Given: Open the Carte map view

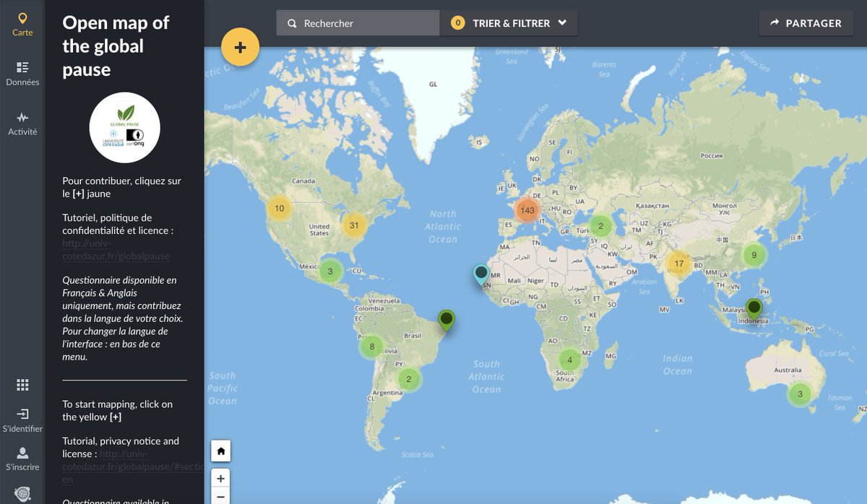Looking at the screenshot, I should point(22,24).
